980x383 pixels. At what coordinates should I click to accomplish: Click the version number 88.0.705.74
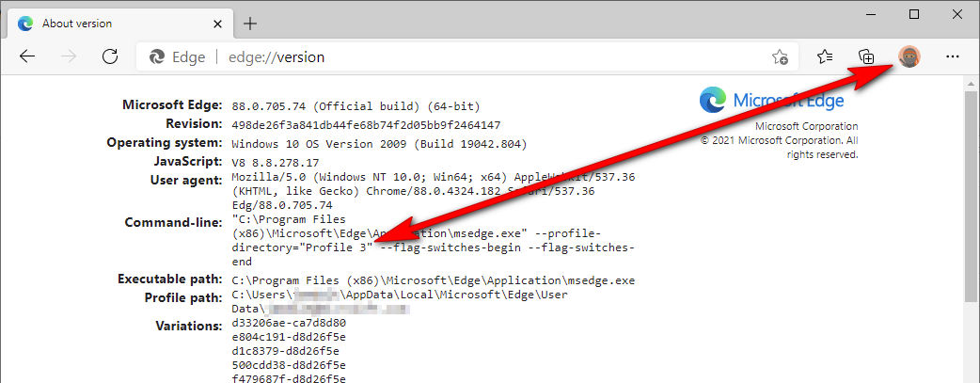point(270,106)
